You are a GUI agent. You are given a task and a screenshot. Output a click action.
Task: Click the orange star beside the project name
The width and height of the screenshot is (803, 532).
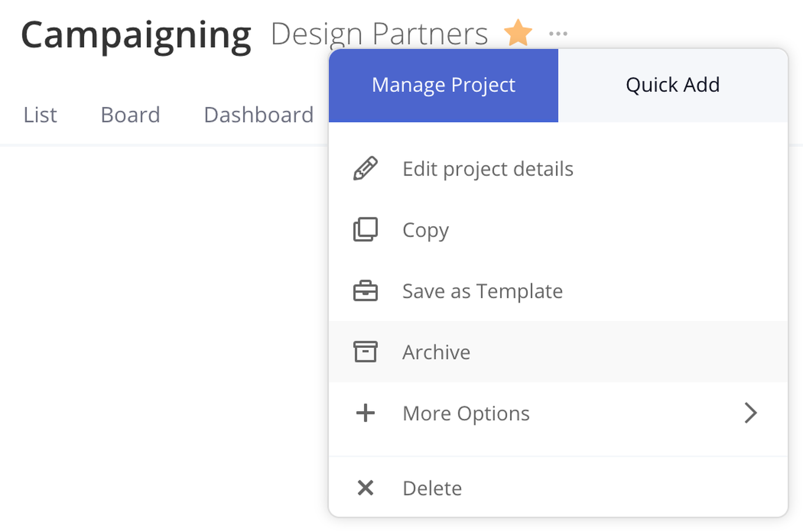pyautogui.click(x=517, y=32)
